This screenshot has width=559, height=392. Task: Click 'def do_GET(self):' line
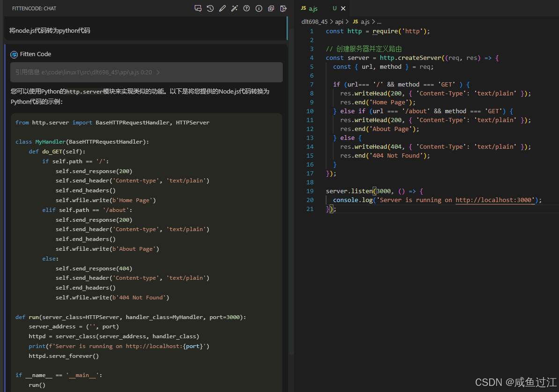pyautogui.click(x=57, y=152)
